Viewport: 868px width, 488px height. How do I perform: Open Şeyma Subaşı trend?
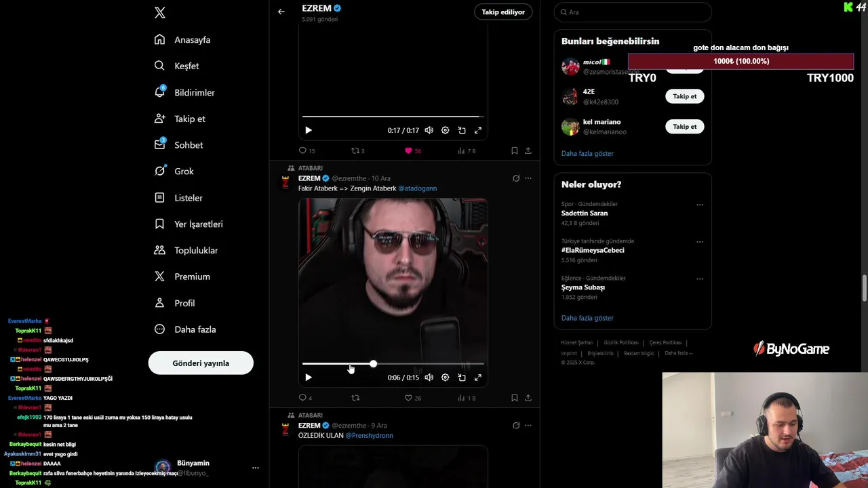[583, 287]
